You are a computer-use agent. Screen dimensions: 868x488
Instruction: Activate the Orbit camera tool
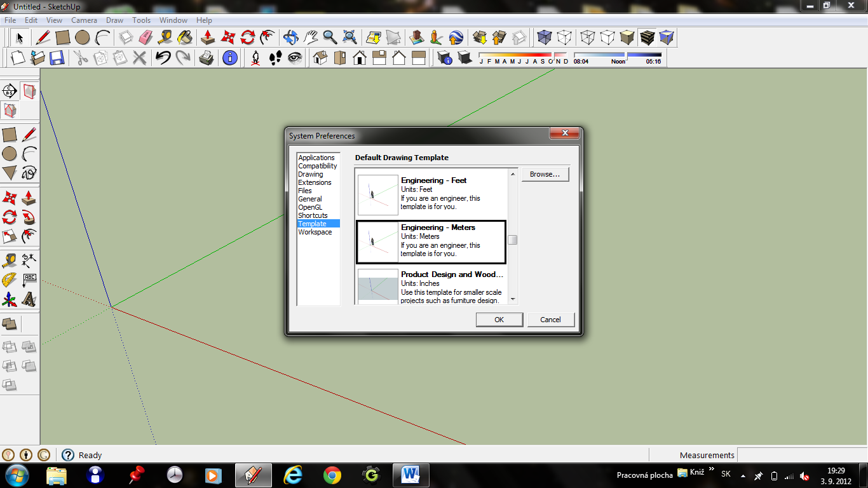click(291, 37)
